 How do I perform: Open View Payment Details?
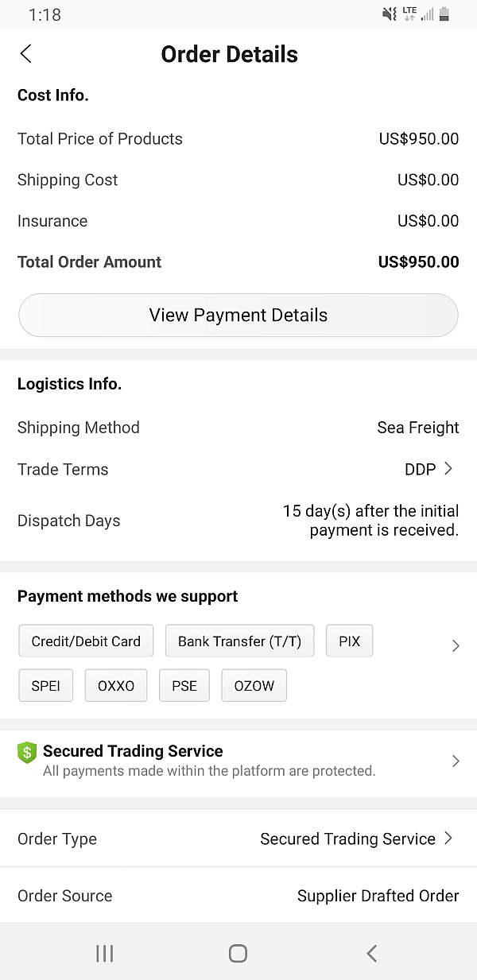tap(238, 316)
